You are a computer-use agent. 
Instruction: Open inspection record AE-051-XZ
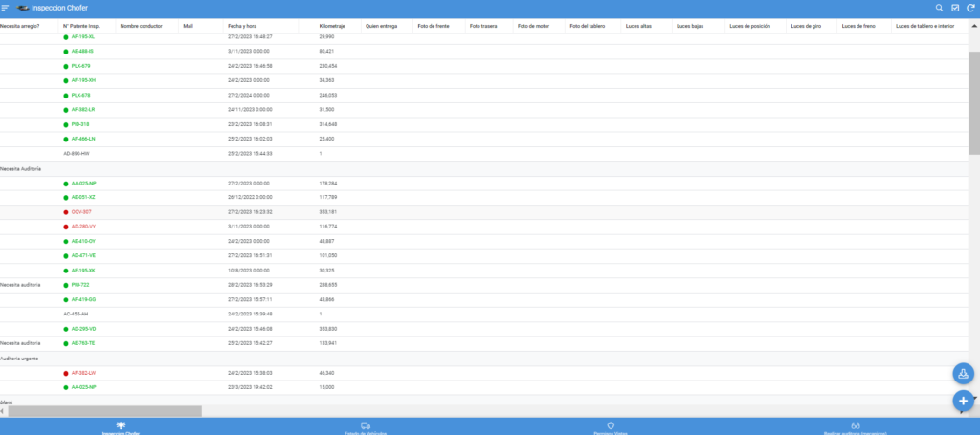pos(83,197)
